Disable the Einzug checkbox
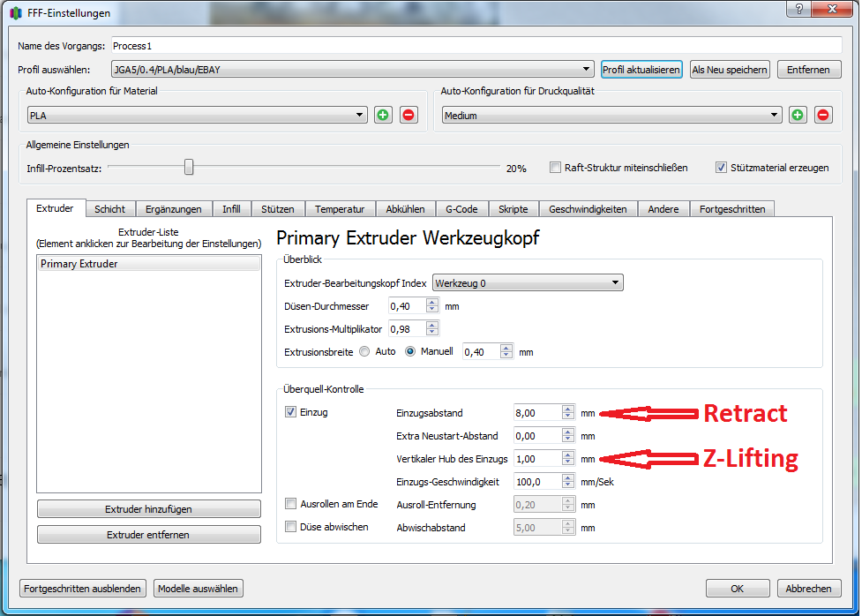862x616 pixels. (291, 412)
